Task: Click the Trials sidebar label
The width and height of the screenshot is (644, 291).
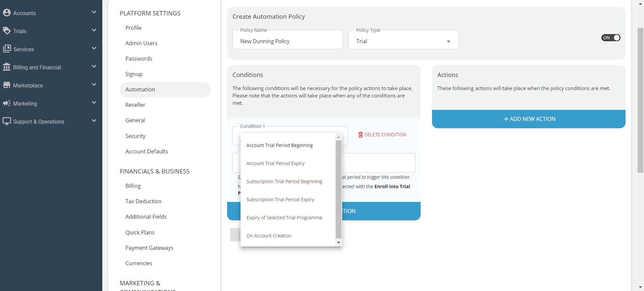Action: (x=20, y=31)
